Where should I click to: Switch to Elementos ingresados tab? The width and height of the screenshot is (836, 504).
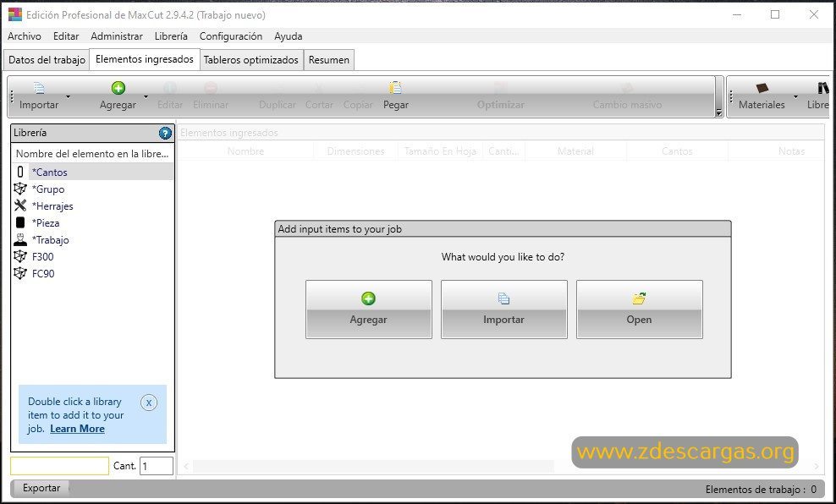(x=145, y=59)
